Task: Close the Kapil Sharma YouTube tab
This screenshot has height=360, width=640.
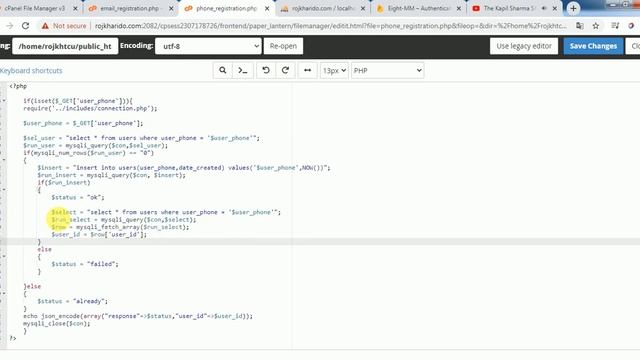Action: point(555,8)
